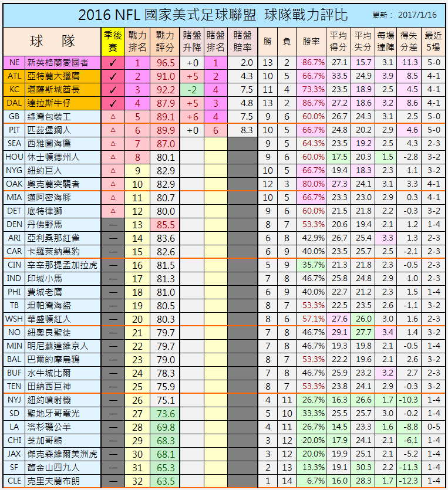Viewport: 448px width, 490px height.
Task: Select team name 亞特蘭大獵鷹
Action: point(53,76)
